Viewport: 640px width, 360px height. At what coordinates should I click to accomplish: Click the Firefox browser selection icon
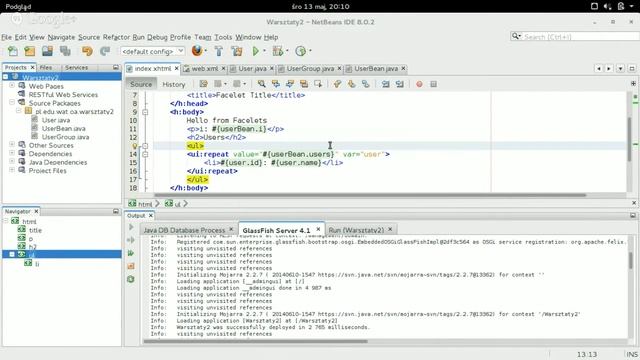pos(197,51)
